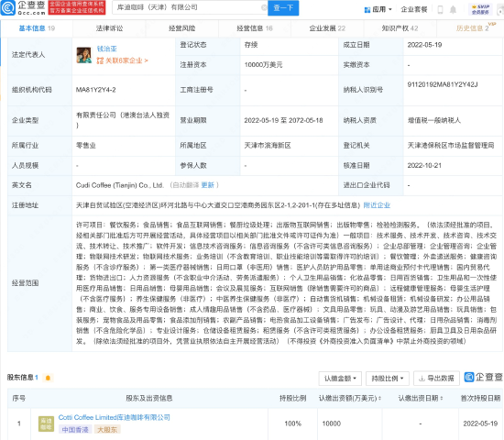Open the 应用 dropdown menu
504x440 pixels.
point(378,10)
